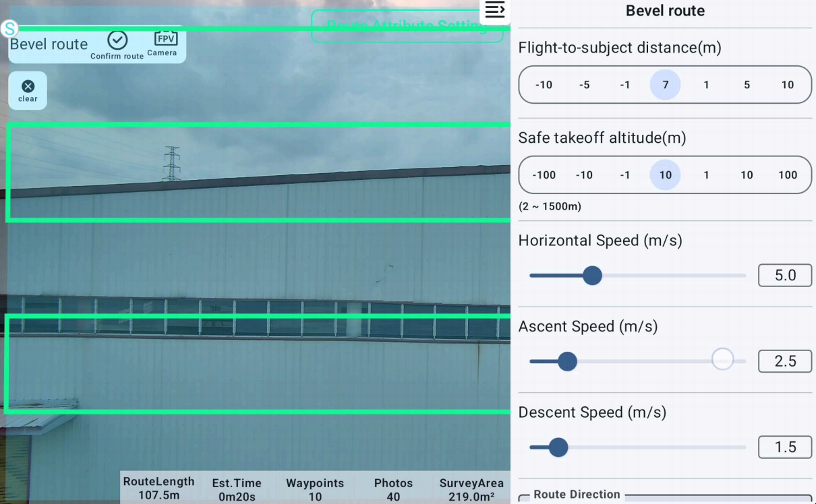Click the Horizontal Speed slider handle
The height and width of the screenshot is (504, 816).
pyautogui.click(x=592, y=276)
